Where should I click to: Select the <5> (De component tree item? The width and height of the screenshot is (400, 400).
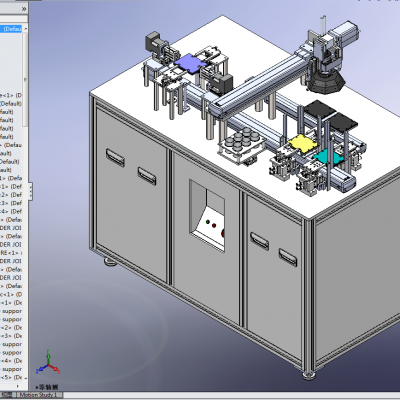11,378
